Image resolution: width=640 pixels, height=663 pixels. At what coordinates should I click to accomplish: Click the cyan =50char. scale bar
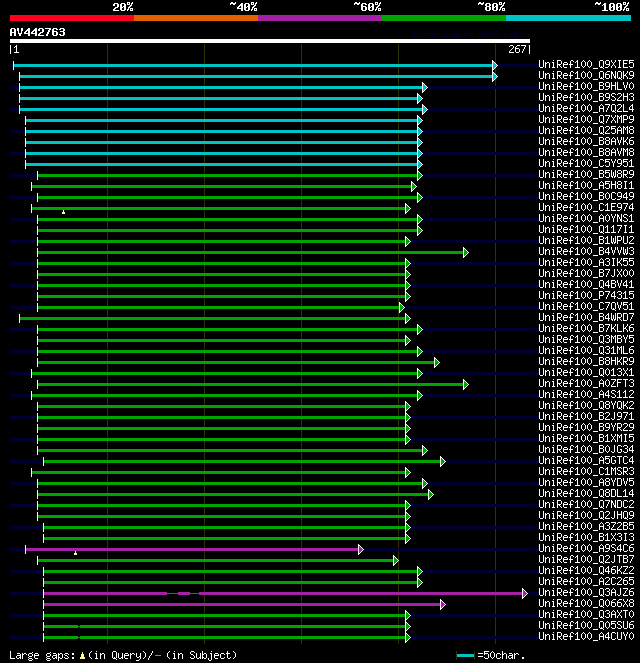coord(465,655)
